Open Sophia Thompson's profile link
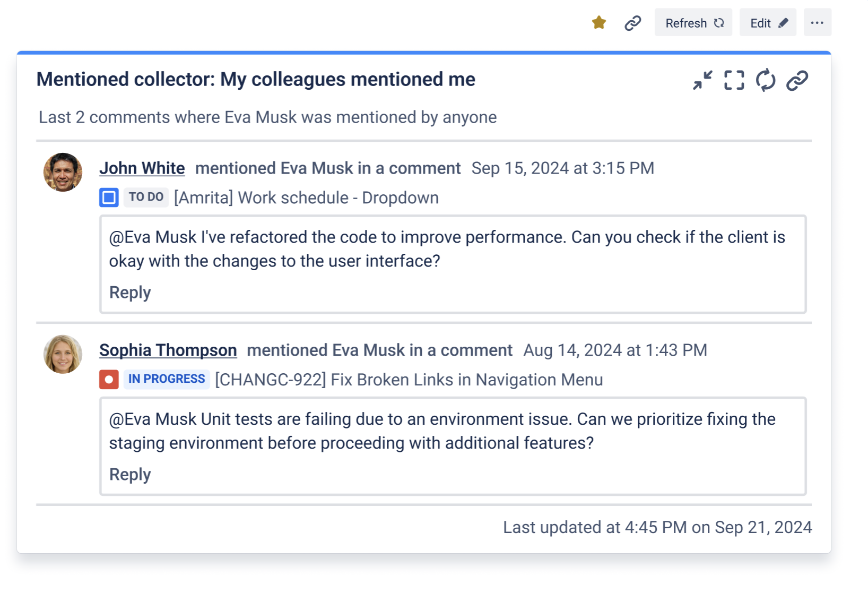 point(168,350)
